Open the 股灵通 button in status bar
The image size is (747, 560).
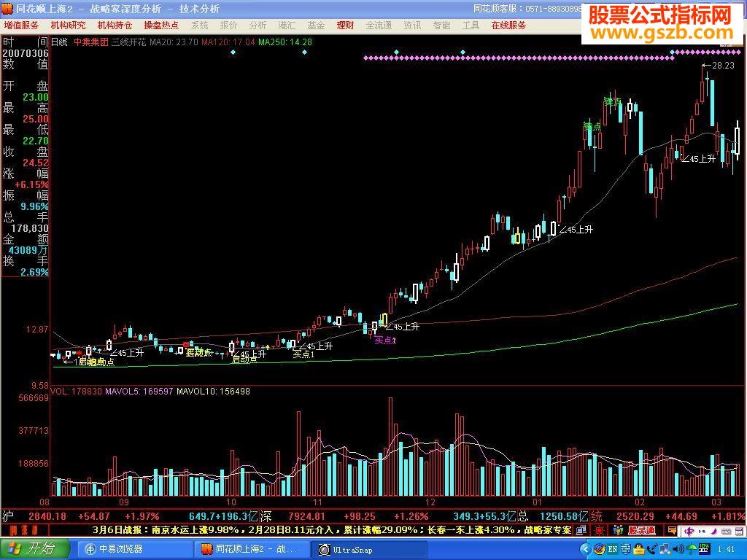pos(642,531)
